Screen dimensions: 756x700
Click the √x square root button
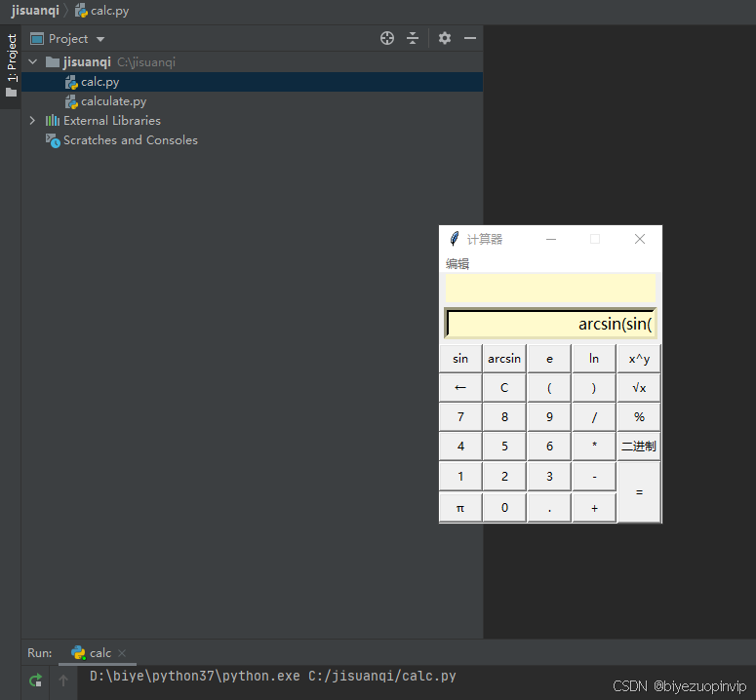639,388
